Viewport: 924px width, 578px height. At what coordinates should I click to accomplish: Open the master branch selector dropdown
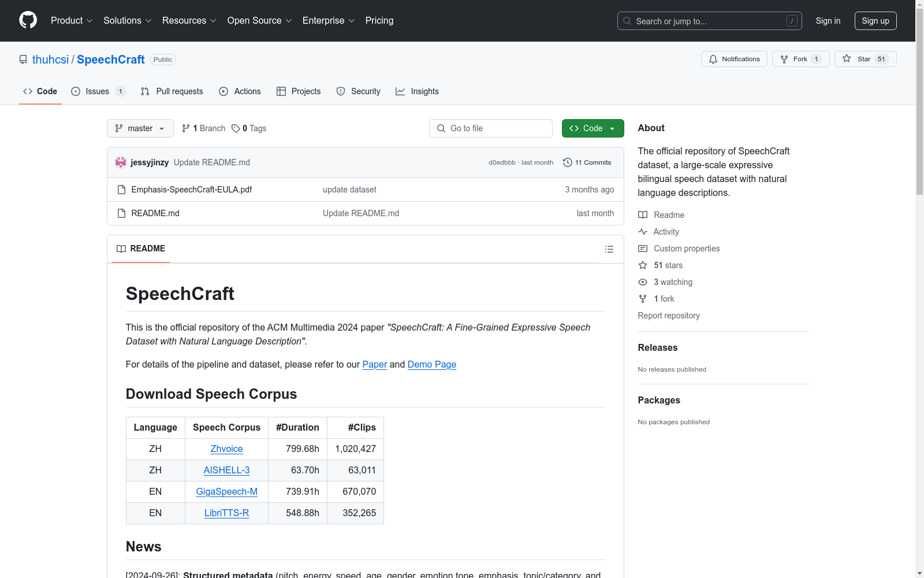tap(140, 128)
